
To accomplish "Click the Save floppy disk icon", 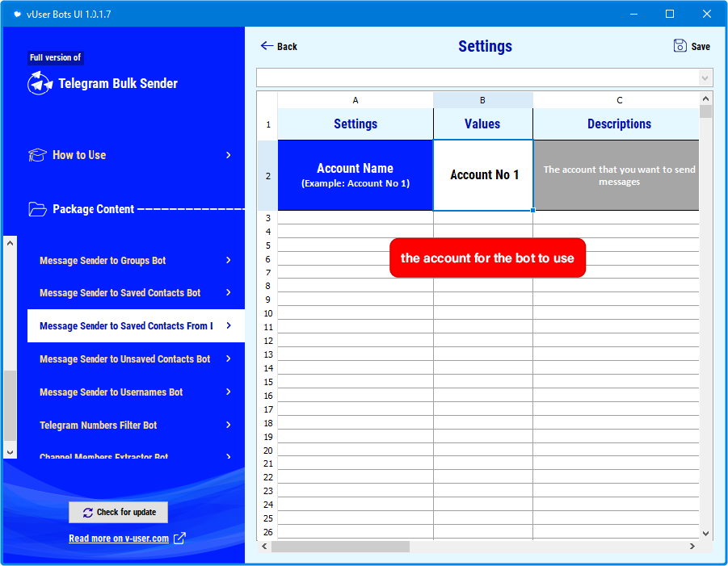I will click(x=680, y=45).
